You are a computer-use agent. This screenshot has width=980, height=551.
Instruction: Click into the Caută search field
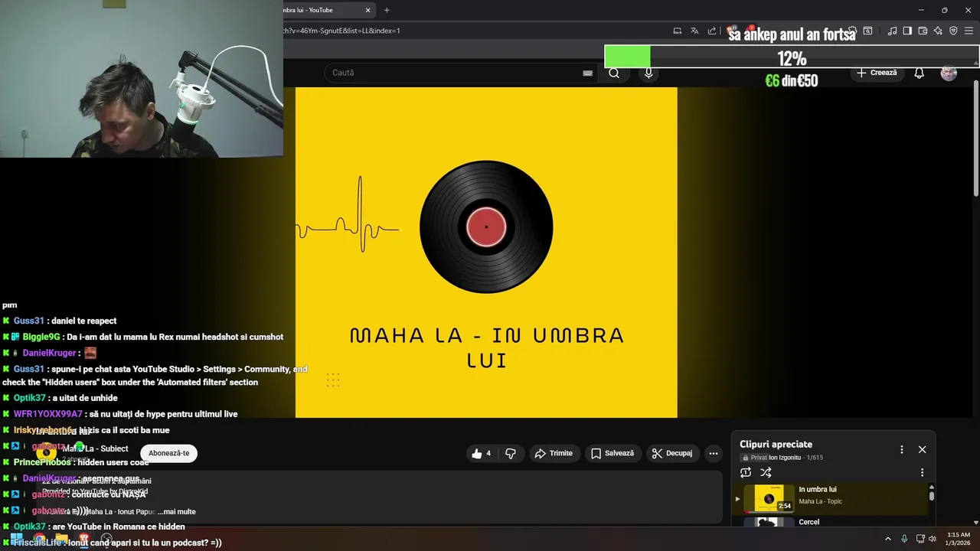pyautogui.click(x=452, y=73)
